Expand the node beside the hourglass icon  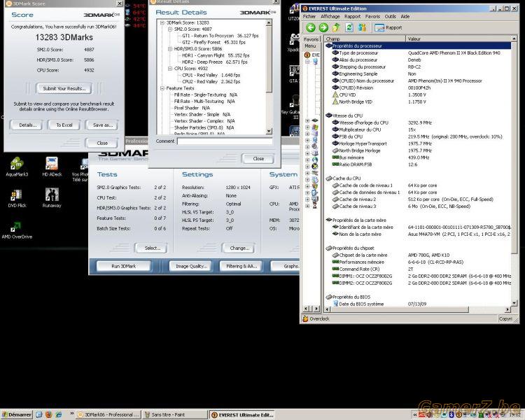tap(307, 206)
